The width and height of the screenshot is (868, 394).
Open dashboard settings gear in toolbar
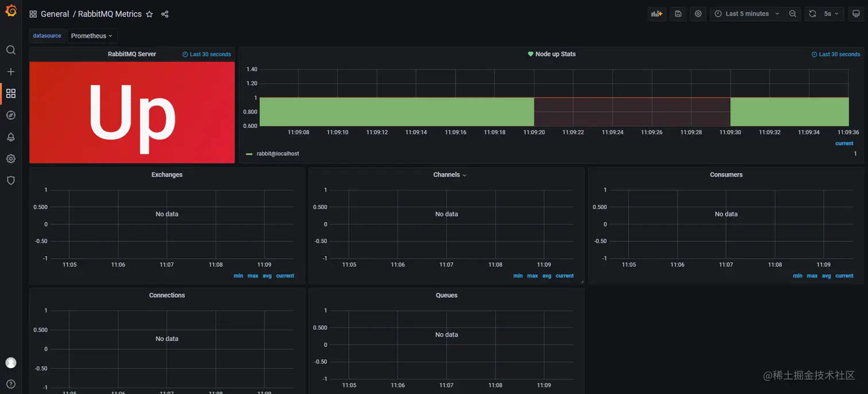698,14
